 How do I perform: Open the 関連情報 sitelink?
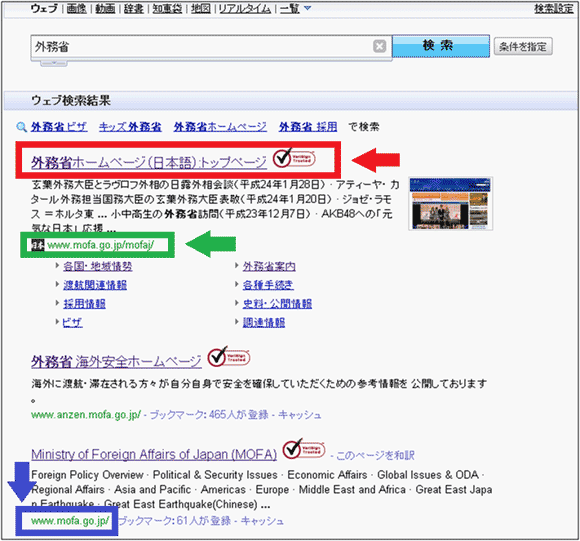pyautogui.click(x=264, y=322)
